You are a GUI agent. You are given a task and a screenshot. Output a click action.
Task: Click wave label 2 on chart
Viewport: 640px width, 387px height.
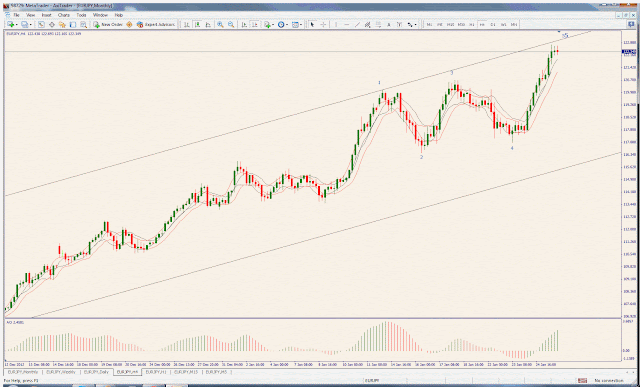tap(422, 157)
